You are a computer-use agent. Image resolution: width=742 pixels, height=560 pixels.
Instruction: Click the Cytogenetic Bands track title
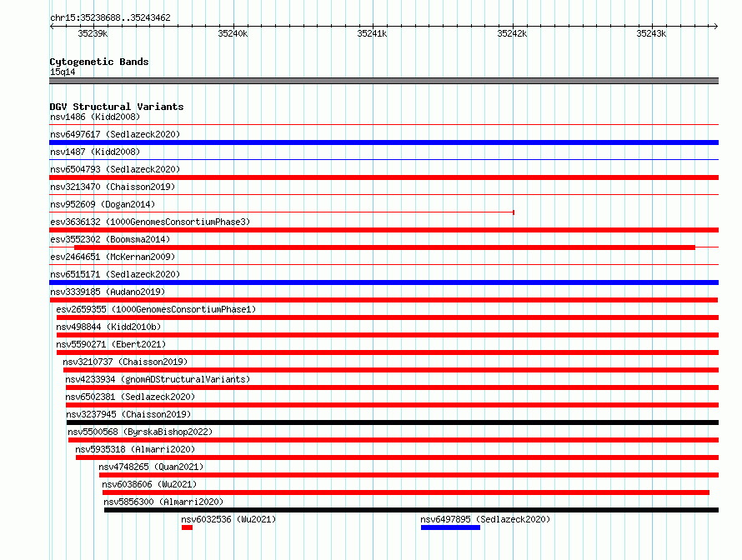point(99,62)
